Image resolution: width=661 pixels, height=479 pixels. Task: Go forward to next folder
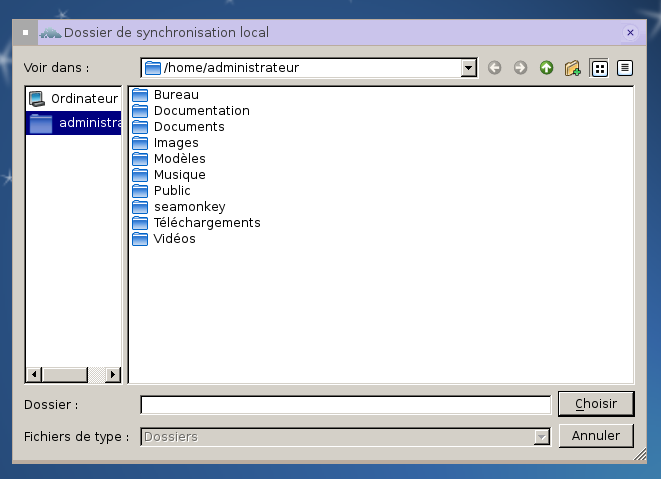[x=520, y=68]
